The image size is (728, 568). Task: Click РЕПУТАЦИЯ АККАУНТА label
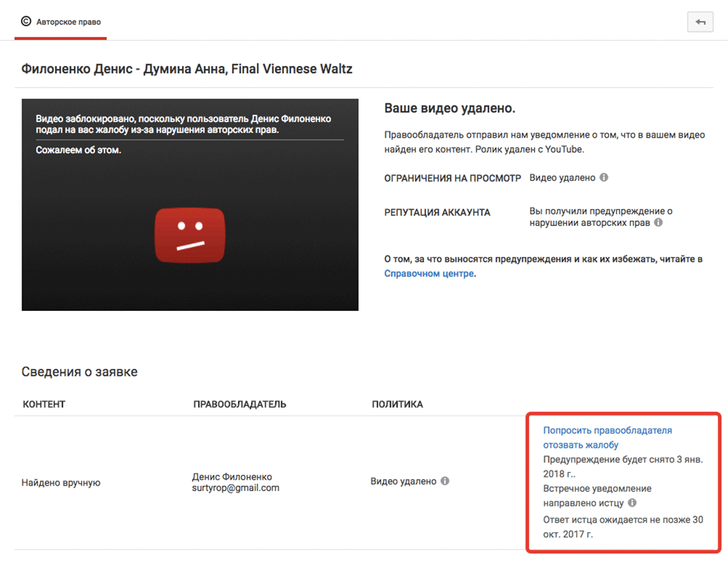pyautogui.click(x=437, y=212)
